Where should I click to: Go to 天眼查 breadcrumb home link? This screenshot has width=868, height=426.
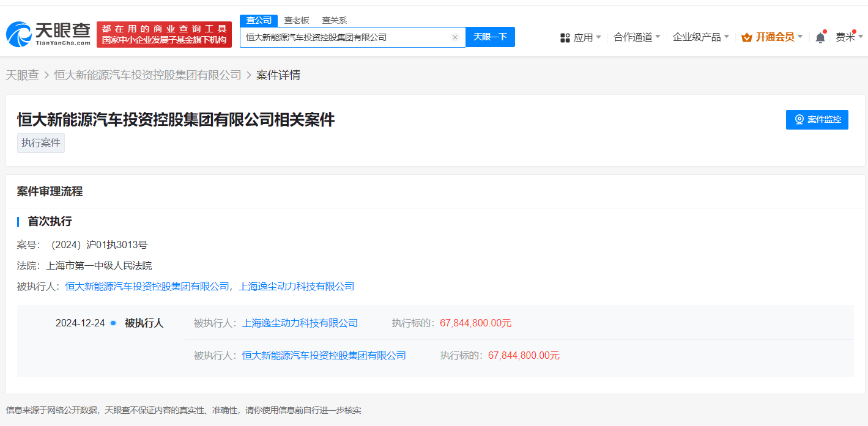click(x=23, y=75)
